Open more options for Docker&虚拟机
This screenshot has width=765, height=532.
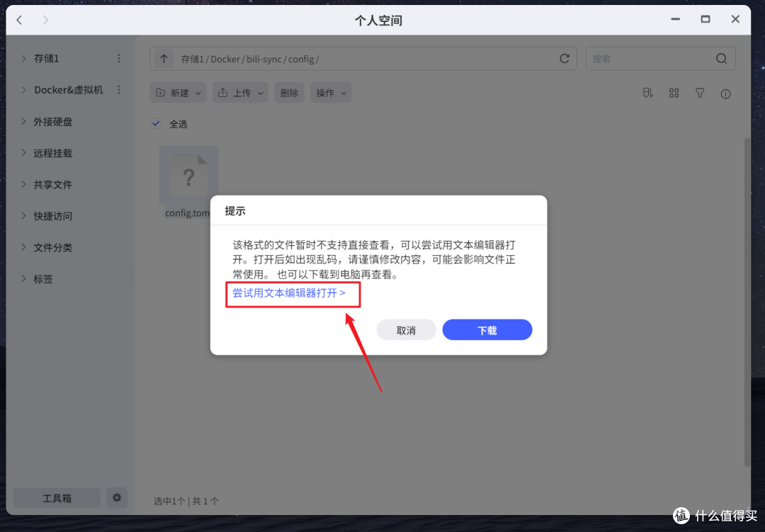(118, 90)
